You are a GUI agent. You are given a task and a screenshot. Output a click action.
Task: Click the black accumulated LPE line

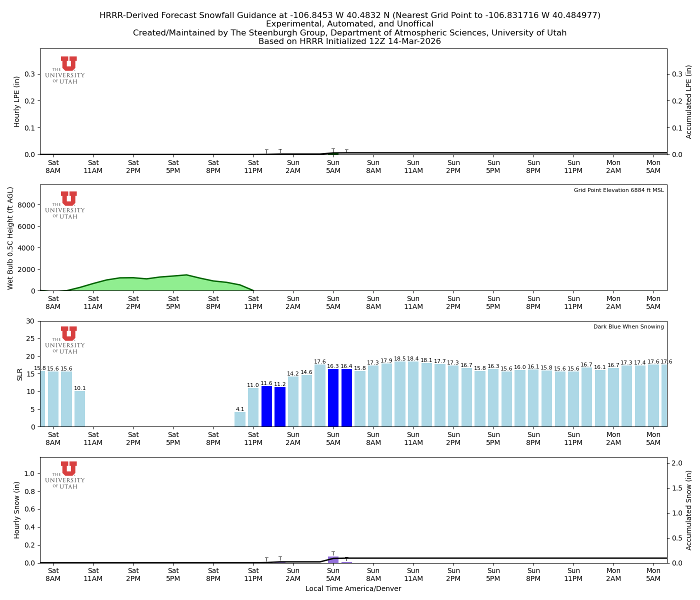click(500, 152)
